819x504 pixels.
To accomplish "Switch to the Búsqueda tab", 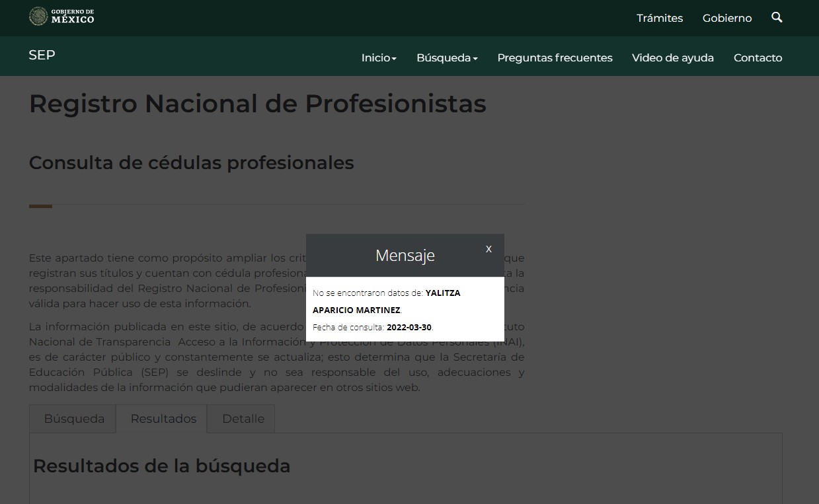I will pyautogui.click(x=73, y=419).
